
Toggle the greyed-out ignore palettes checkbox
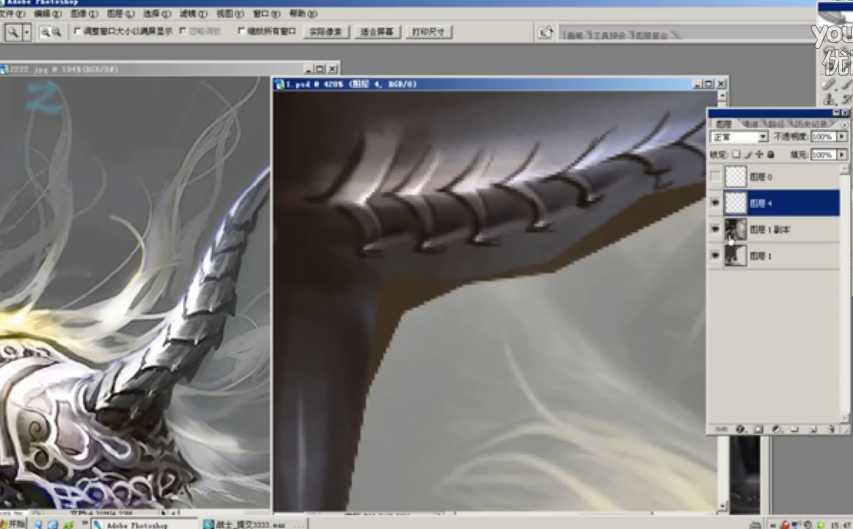click(183, 31)
